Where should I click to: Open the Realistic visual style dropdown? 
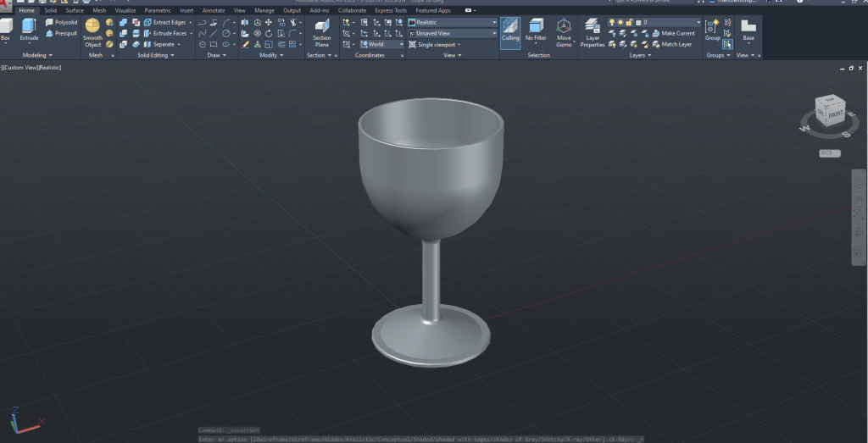(x=452, y=22)
